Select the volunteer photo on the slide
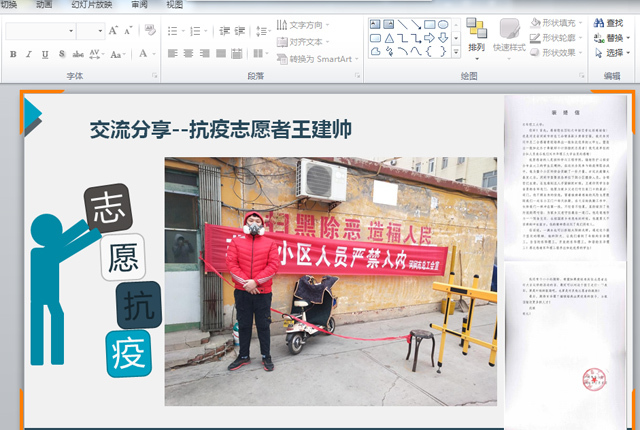 point(331,281)
